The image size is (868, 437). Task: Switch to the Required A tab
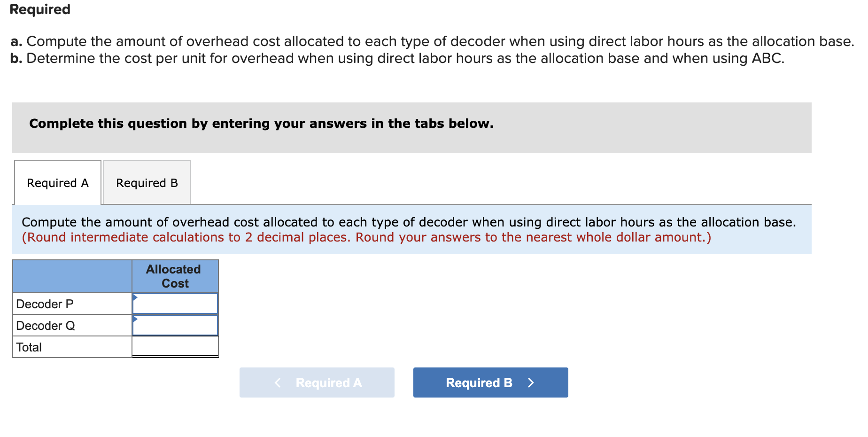pos(57,183)
